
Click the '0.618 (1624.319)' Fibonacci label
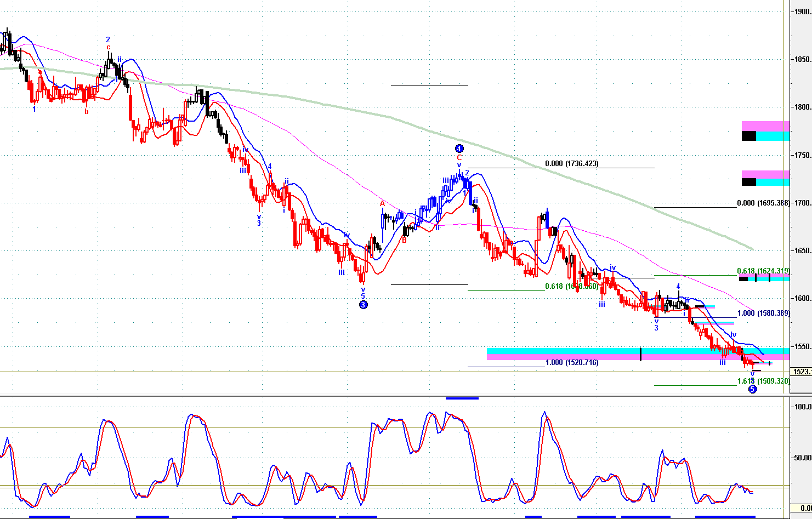763,271
